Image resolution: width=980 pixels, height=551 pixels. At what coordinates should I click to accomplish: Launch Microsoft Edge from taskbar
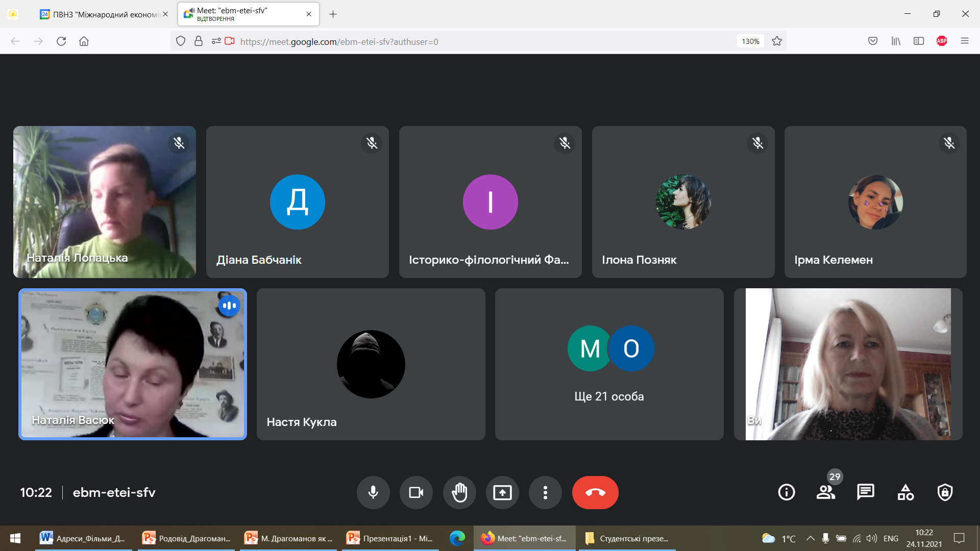tap(457, 538)
